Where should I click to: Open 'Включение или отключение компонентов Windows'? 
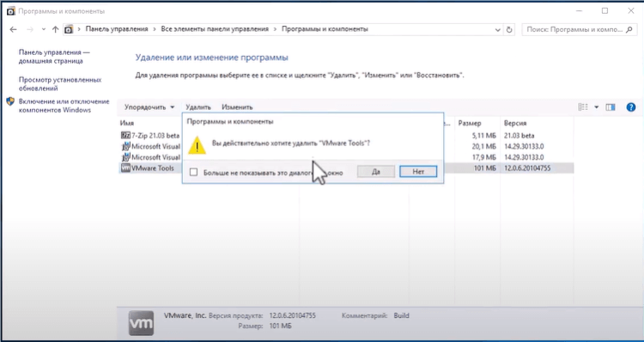(64, 106)
